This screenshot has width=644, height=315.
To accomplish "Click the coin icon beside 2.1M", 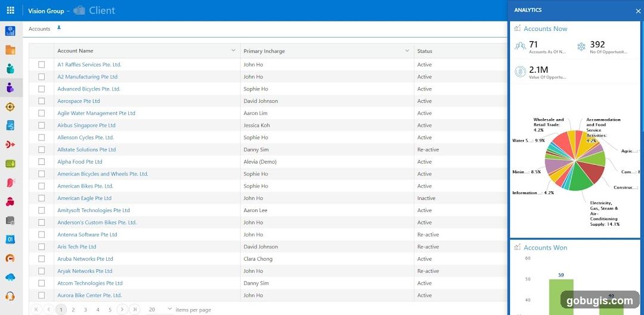I will pos(521,72).
